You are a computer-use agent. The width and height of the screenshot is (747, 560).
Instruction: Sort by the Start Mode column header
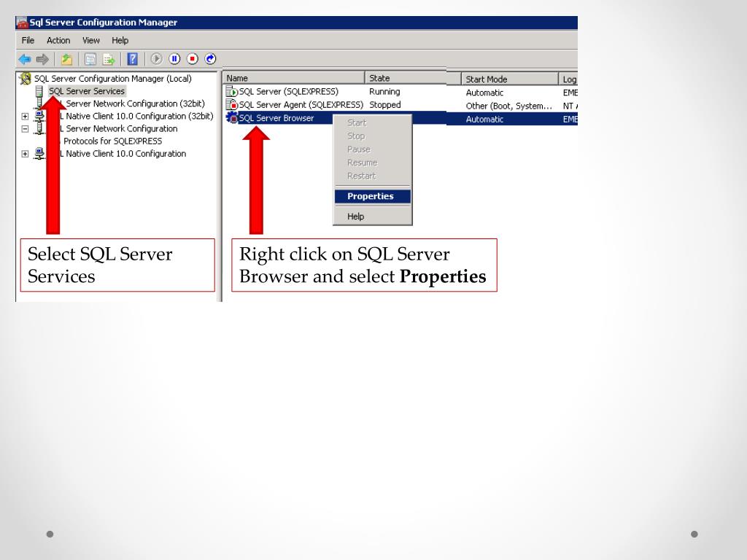(510, 79)
